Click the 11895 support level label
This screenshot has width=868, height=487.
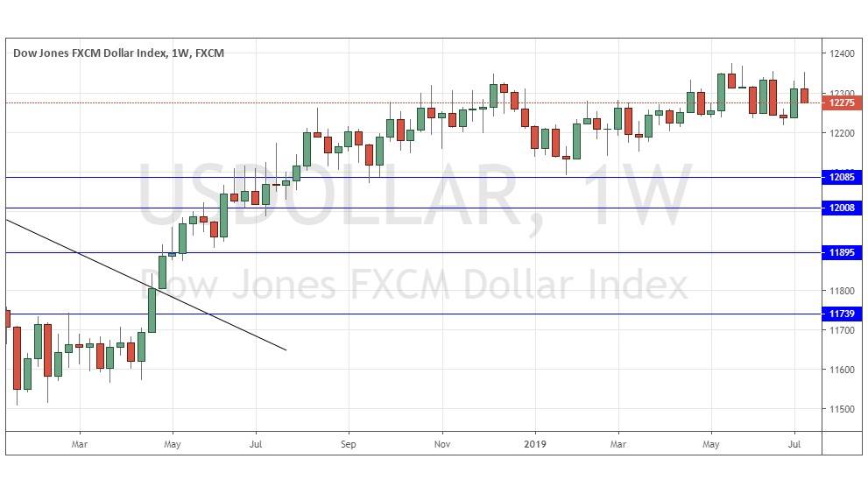coord(840,253)
